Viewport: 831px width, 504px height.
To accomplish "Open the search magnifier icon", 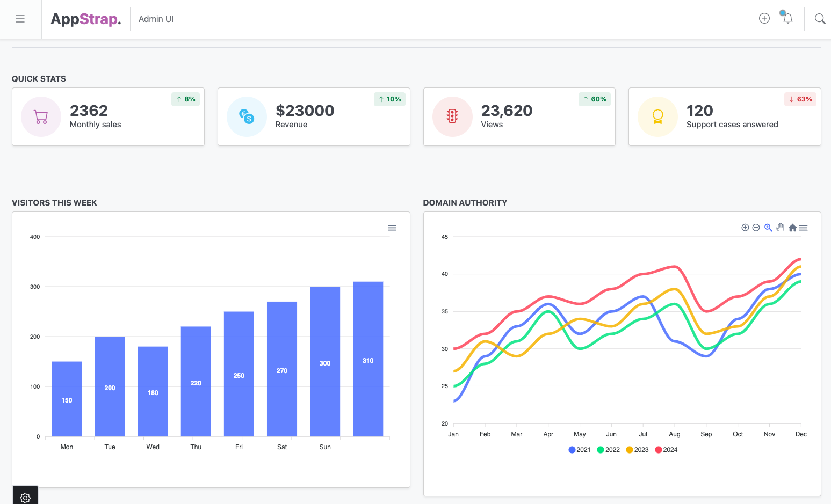I will [820, 19].
